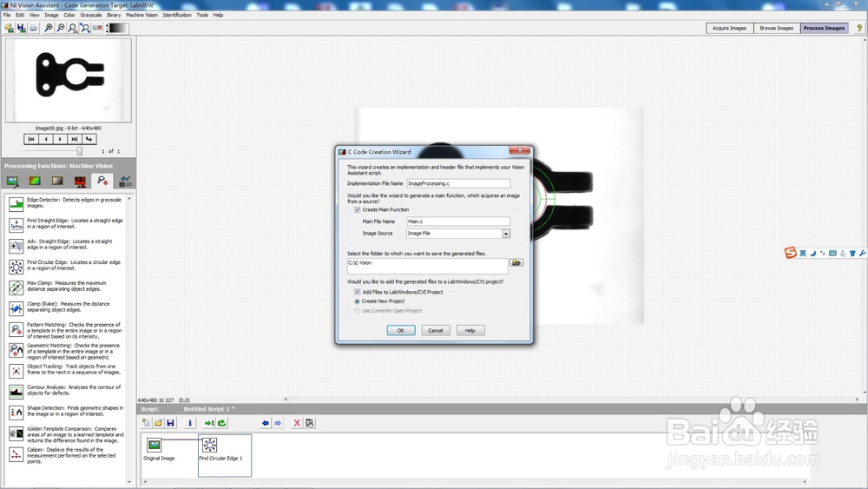Select the Identification functions palette icon
Image resolution: width=868 pixels, height=489 pixels.
point(125,181)
